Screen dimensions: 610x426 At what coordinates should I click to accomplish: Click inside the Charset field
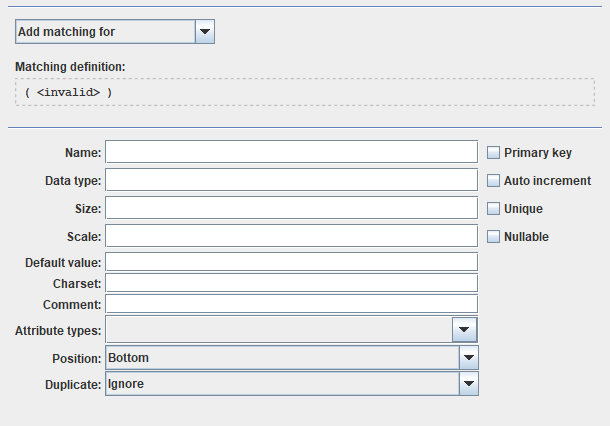[291, 283]
